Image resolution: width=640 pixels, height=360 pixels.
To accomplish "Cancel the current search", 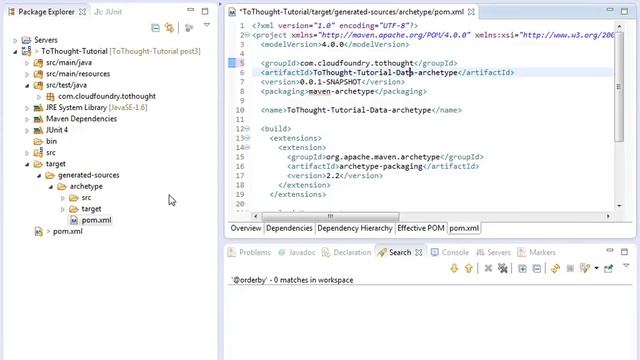I will point(570,268).
